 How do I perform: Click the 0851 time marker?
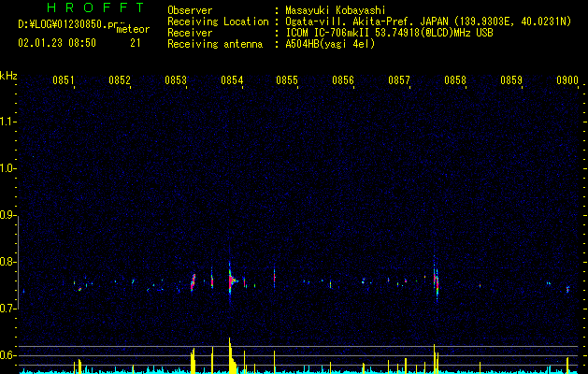(63, 79)
